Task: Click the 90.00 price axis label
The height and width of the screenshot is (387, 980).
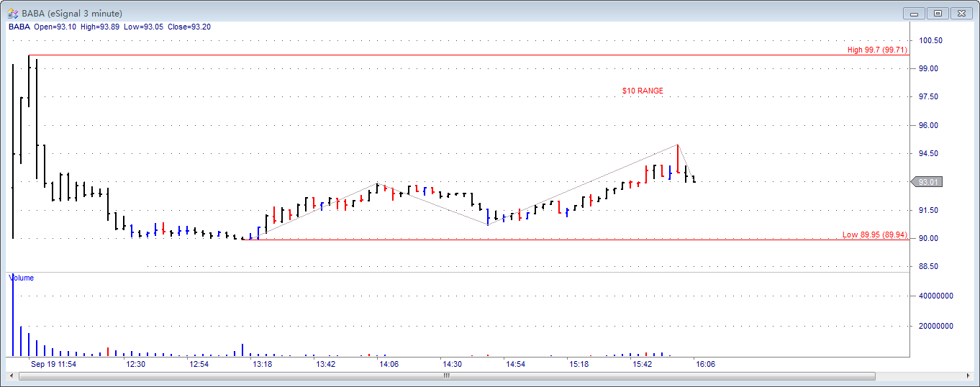Action: (x=929, y=238)
